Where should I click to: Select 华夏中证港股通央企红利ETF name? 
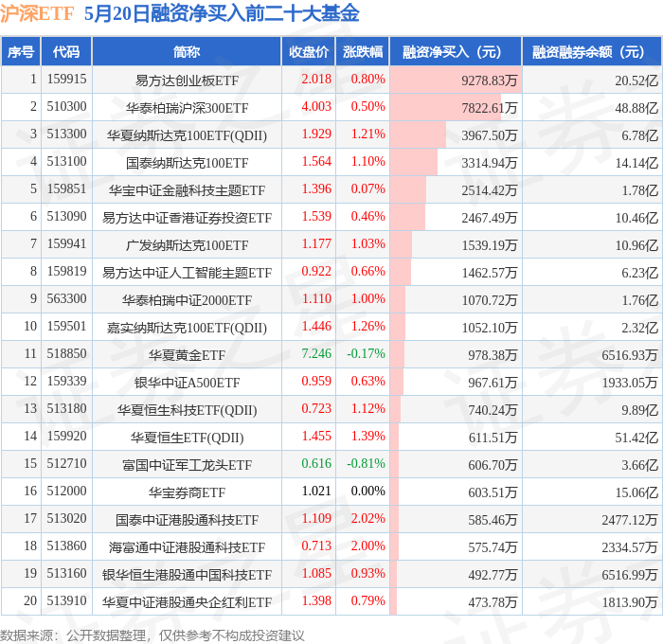[187, 602]
